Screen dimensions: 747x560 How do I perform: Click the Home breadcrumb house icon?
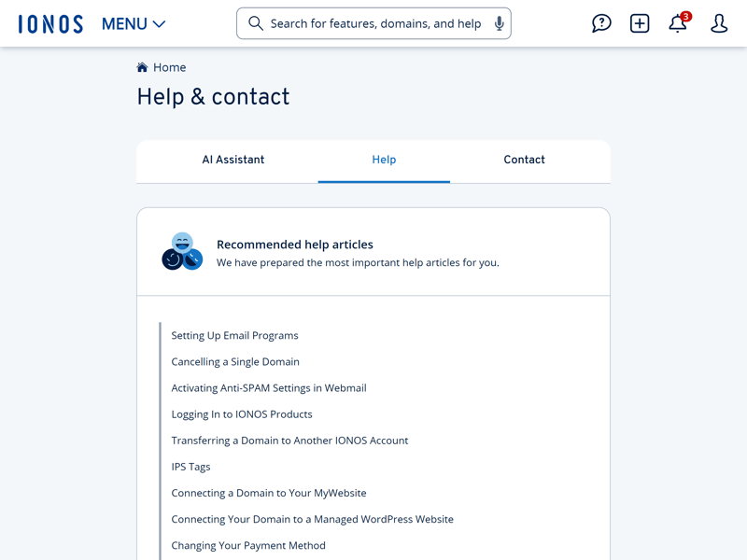click(x=142, y=67)
